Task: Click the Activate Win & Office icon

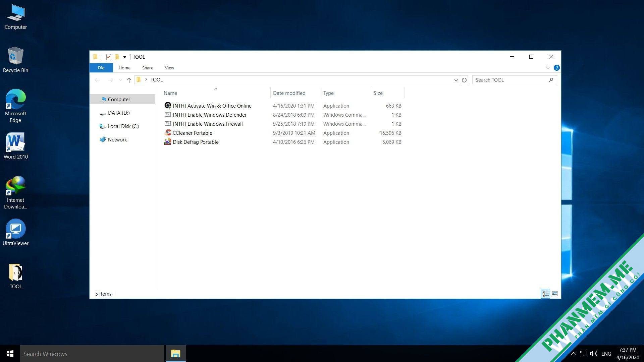Action: [167, 106]
